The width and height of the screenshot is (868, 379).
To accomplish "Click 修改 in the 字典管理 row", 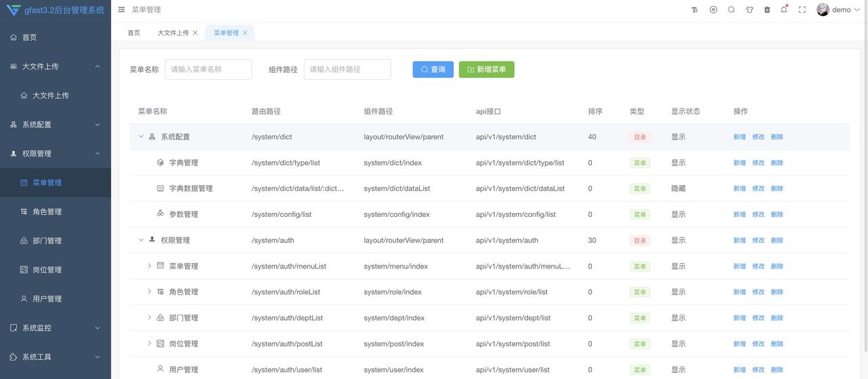I will (758, 163).
